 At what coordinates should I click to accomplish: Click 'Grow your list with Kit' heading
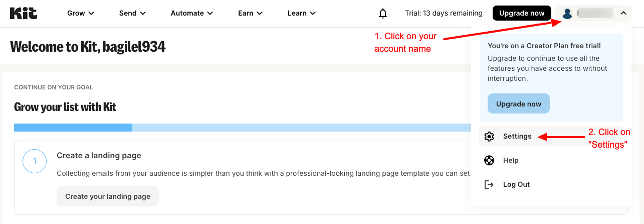[x=65, y=107]
